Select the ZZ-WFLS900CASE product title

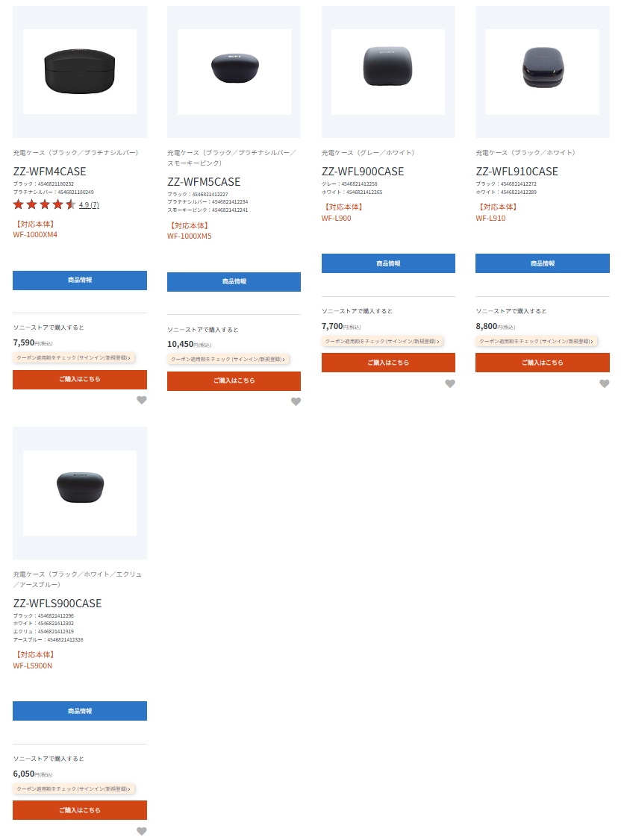(x=57, y=603)
